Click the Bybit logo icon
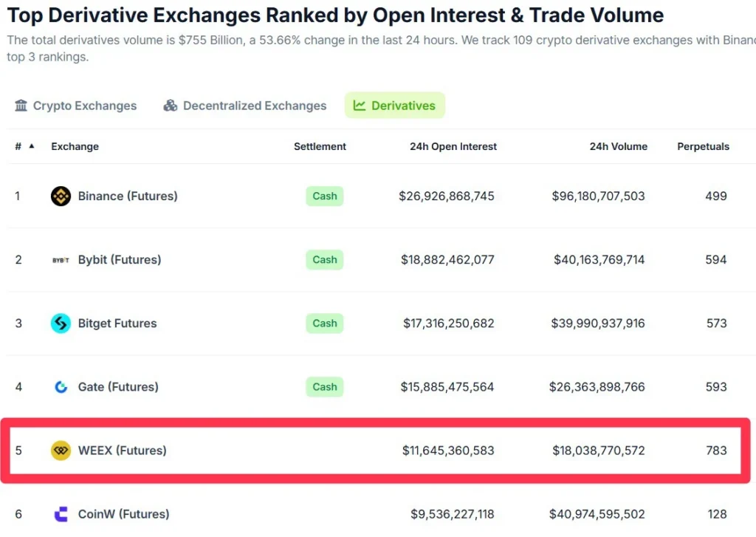Viewport: 756px width, 537px height. coord(61,260)
